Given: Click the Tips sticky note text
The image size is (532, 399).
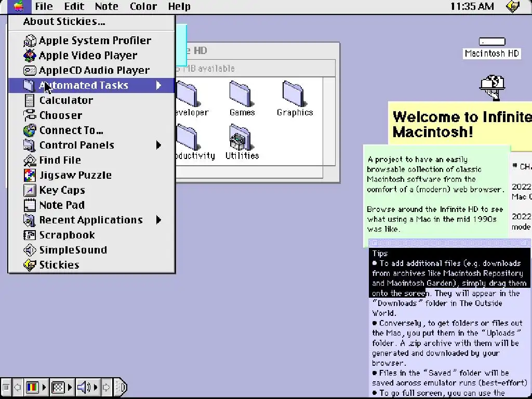Looking at the screenshot, I should click(449, 322).
